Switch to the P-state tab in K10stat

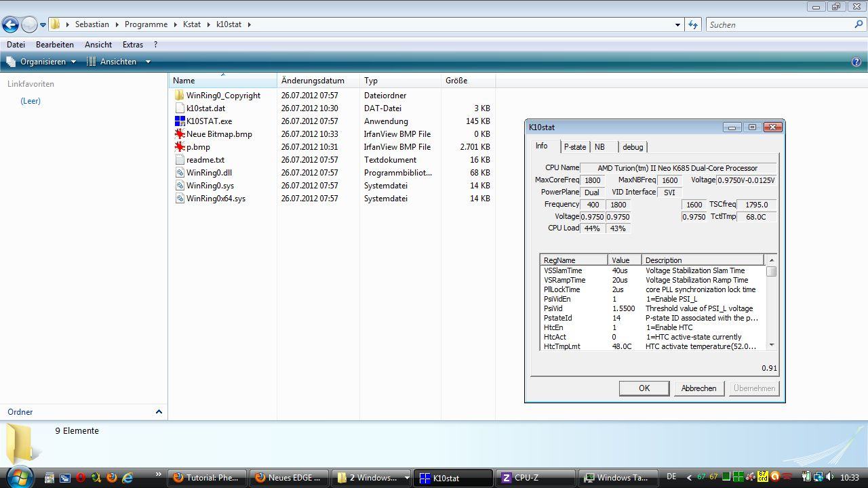coord(575,147)
